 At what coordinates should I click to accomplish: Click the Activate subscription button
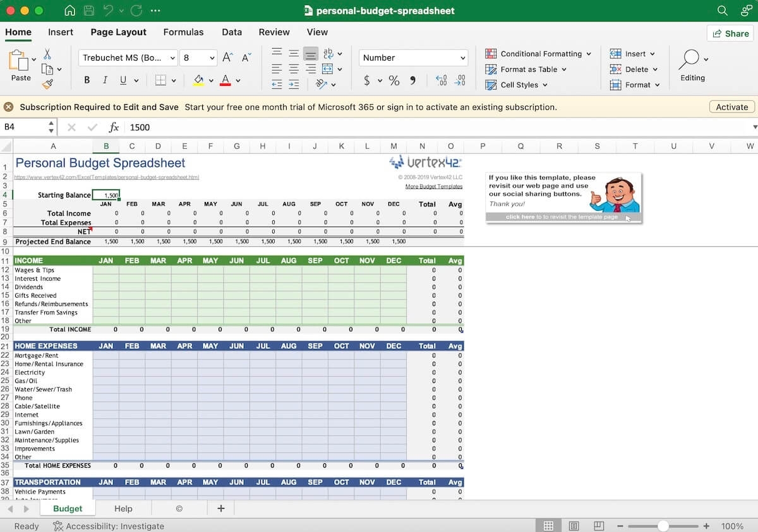[x=731, y=107]
